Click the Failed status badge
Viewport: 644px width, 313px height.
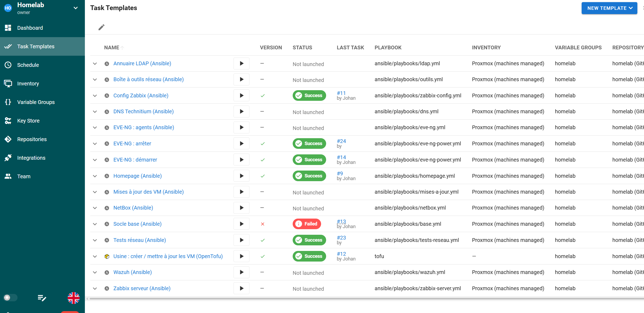pyautogui.click(x=307, y=224)
